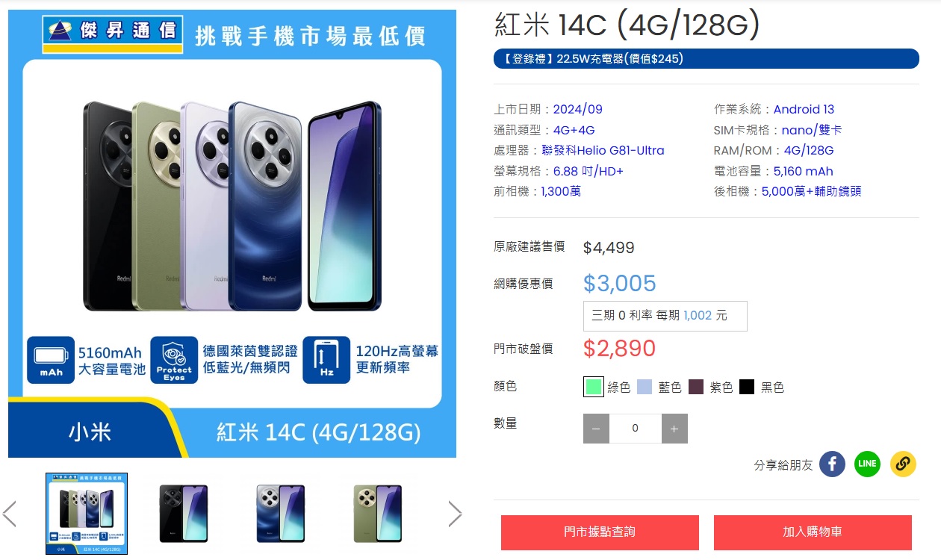Open 門市據點查詢 store locator
The height and width of the screenshot is (560, 941).
[600, 532]
